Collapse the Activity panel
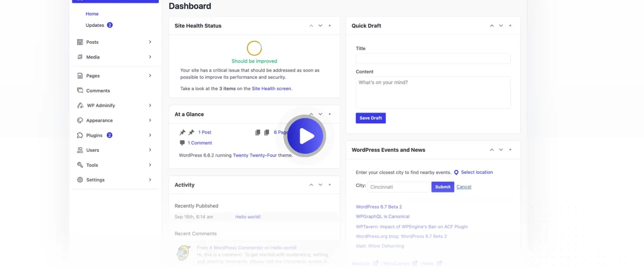The width and height of the screenshot is (644, 268). tap(330, 185)
